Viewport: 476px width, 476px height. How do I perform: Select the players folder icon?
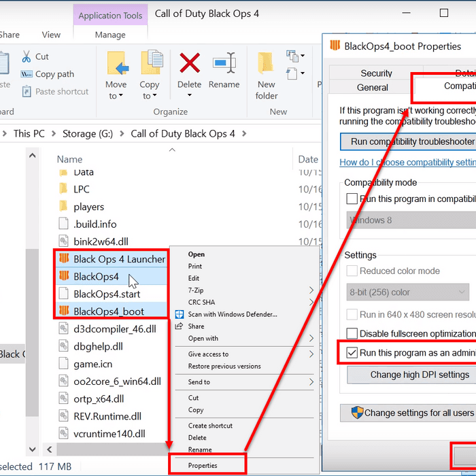click(x=63, y=206)
